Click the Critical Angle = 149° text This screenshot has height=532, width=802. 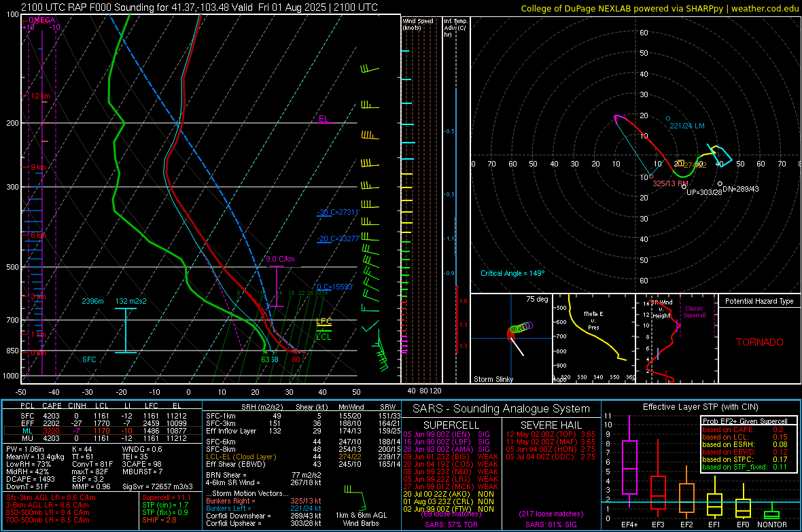click(x=512, y=273)
